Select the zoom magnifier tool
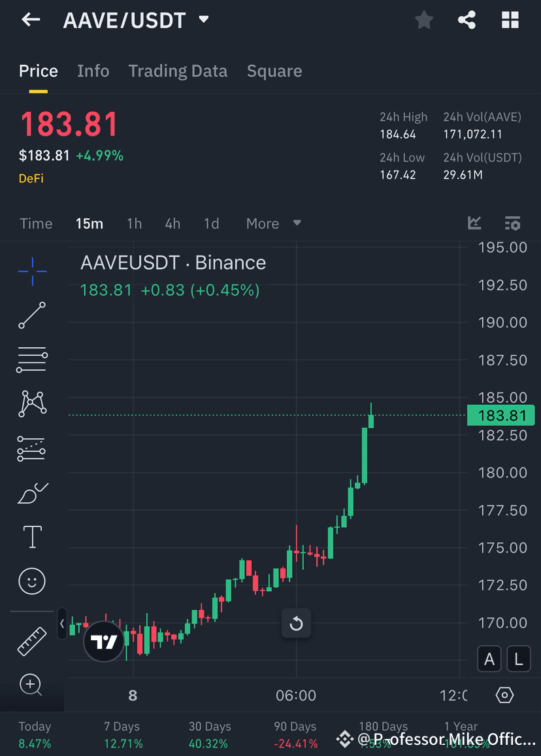The height and width of the screenshot is (756, 541). (x=31, y=685)
